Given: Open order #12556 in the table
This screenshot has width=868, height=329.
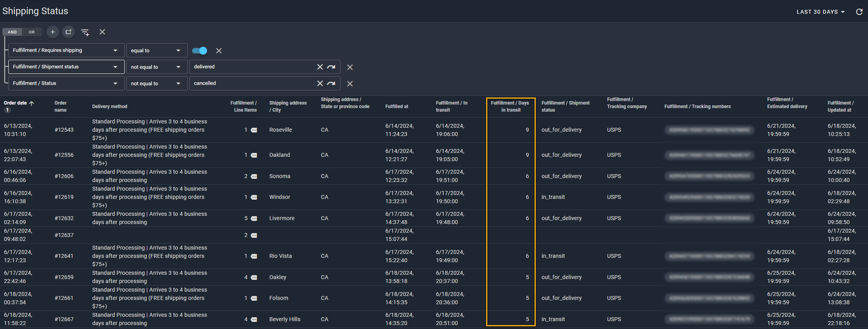Looking at the screenshot, I should point(64,155).
